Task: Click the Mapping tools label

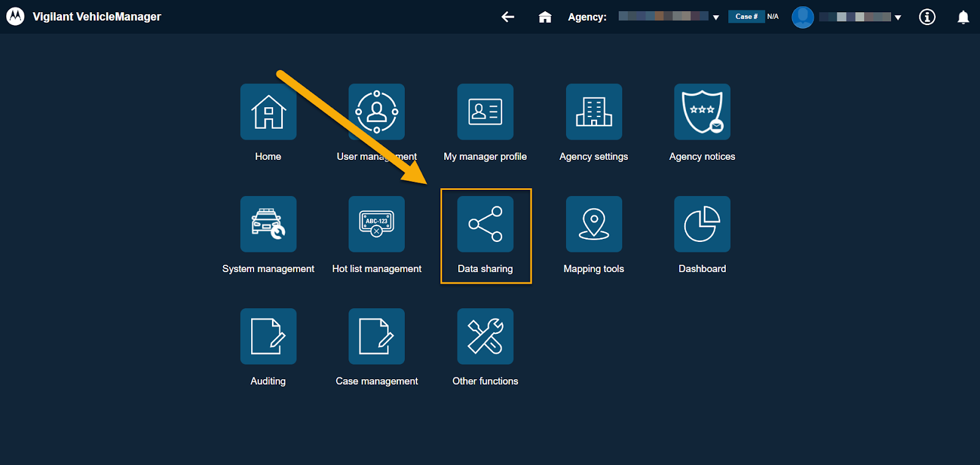Action: [594, 269]
